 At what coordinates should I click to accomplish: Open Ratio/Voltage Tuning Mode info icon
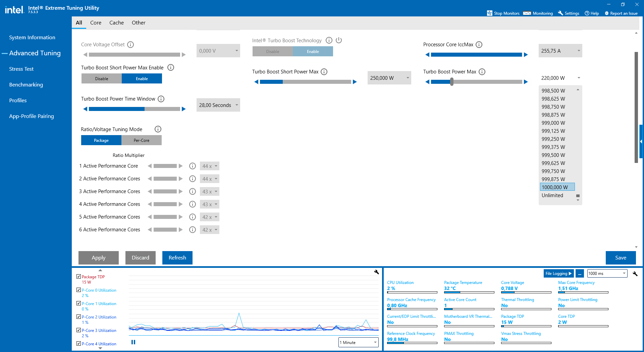click(158, 129)
